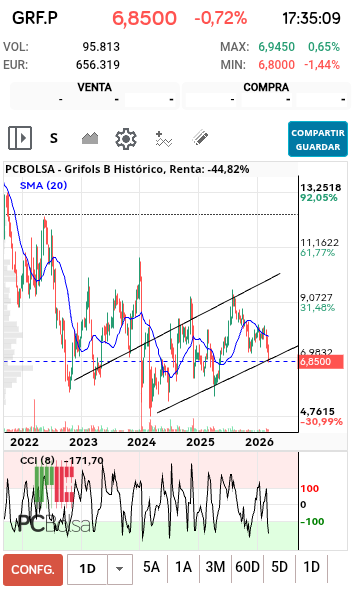Click the MAX value 6,9450
The image size is (360, 591).
coord(276,47)
